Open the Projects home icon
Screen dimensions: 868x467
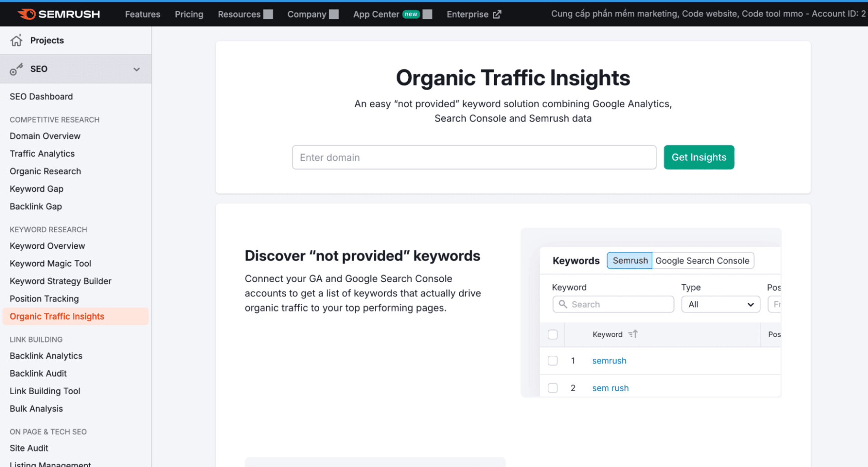(x=16, y=40)
